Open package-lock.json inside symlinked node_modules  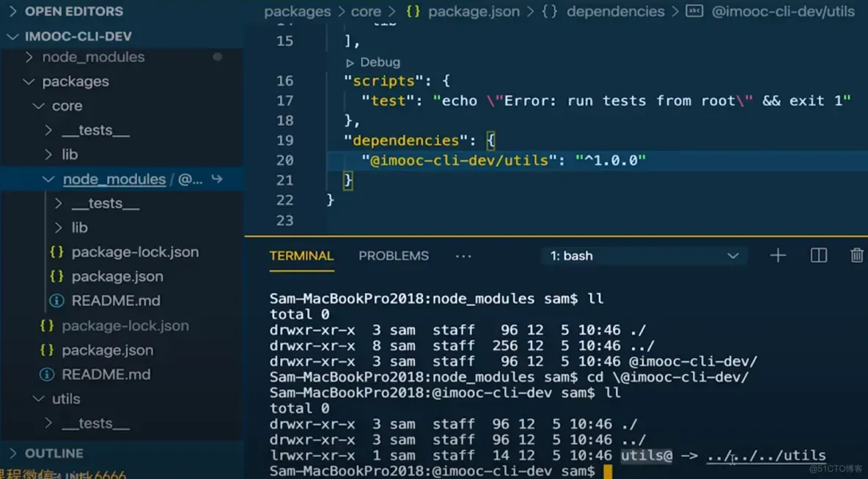[135, 252]
